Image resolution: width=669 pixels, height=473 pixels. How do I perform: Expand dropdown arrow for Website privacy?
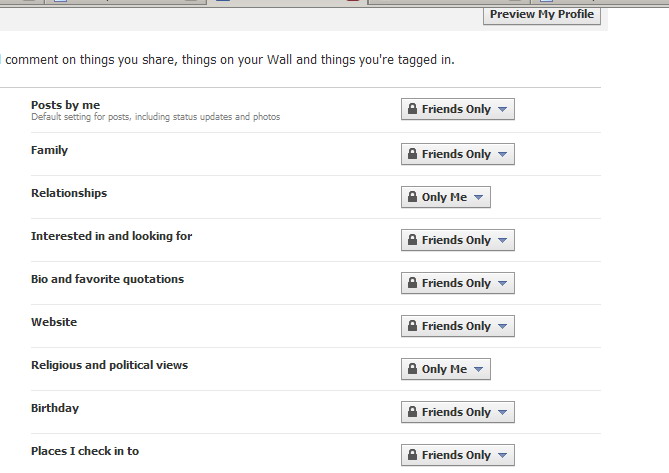(x=503, y=326)
